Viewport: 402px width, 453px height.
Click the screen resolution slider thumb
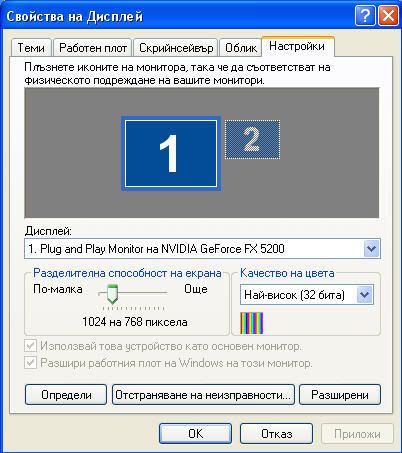[113, 294]
